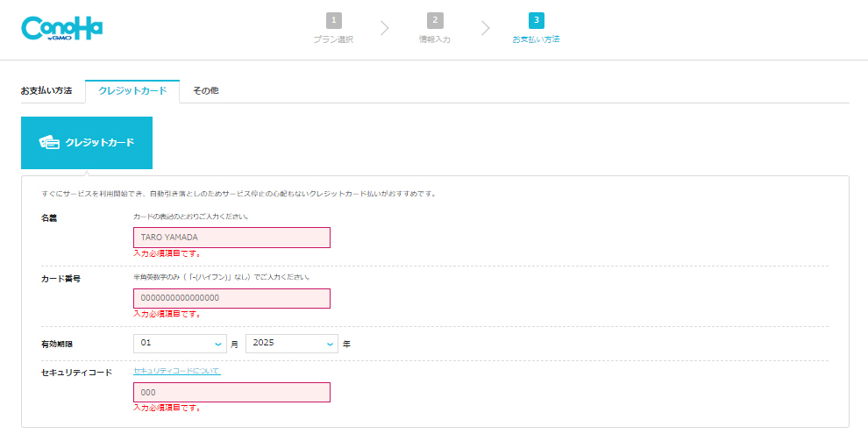
Task: Select step 3 お支払い方法 indicator
Action: pyautogui.click(x=536, y=29)
